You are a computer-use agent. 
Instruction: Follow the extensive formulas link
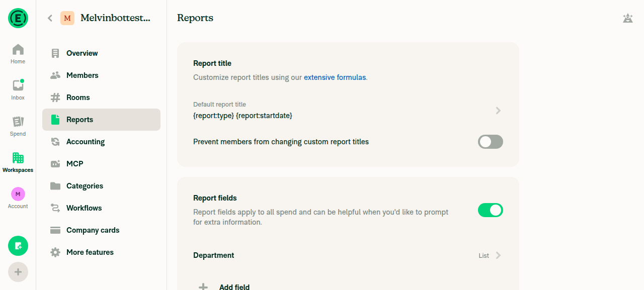coord(335,77)
